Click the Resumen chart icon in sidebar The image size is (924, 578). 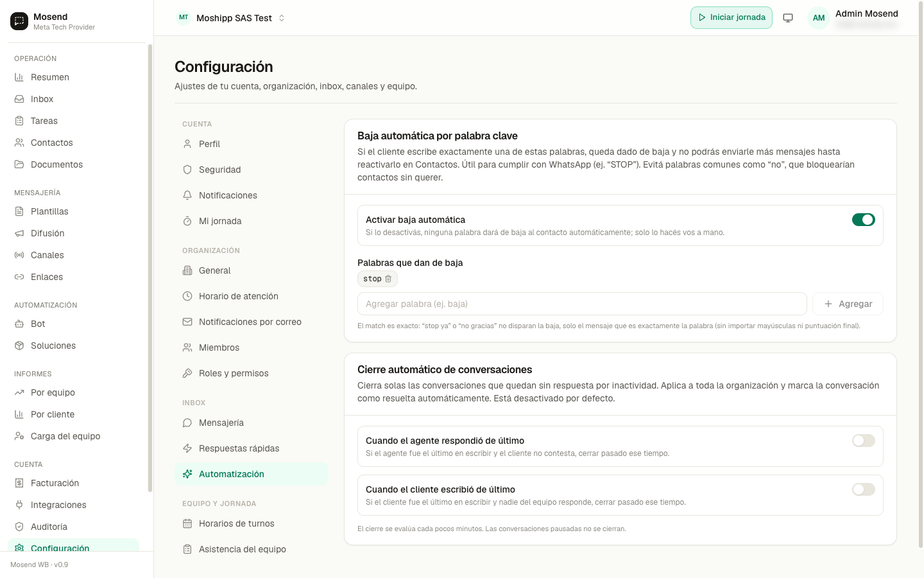(19, 77)
